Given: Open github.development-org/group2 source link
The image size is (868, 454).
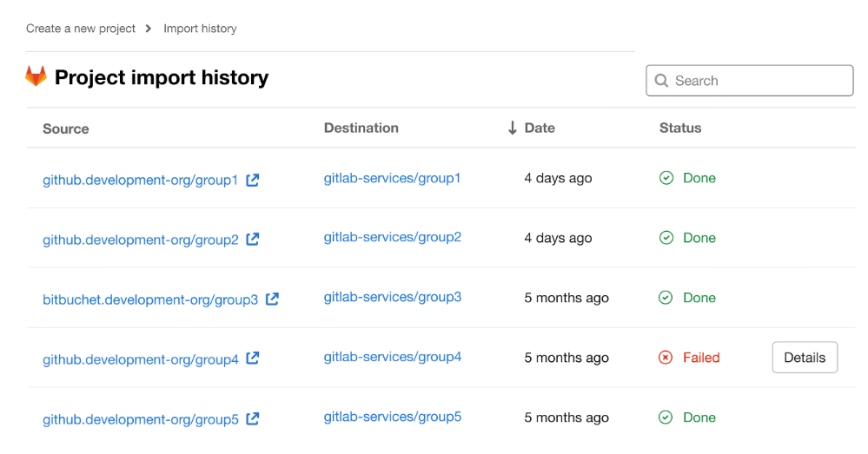Looking at the screenshot, I should pyautogui.click(x=141, y=240).
